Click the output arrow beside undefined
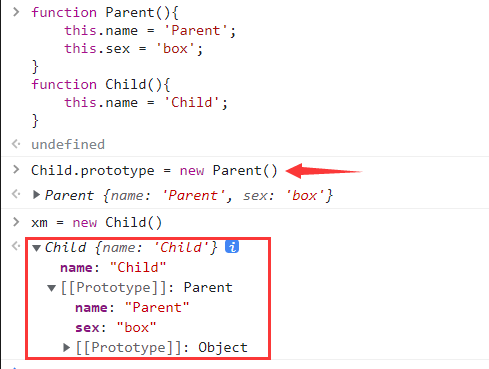Screen dimensions: 489x369 16,144
